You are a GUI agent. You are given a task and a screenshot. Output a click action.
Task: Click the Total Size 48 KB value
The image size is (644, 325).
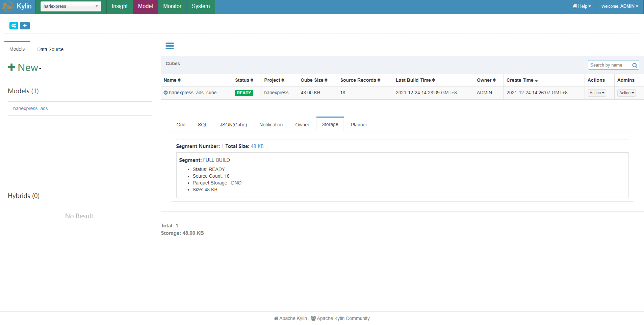coord(257,146)
